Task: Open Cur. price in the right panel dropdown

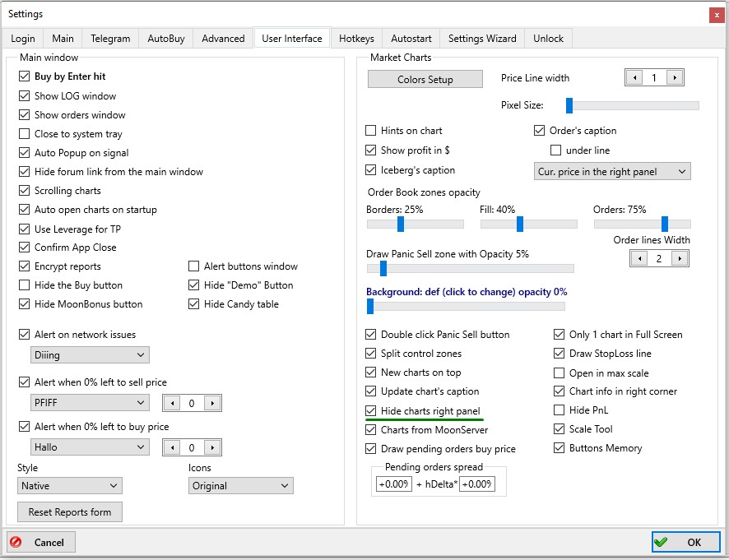Action: [612, 172]
